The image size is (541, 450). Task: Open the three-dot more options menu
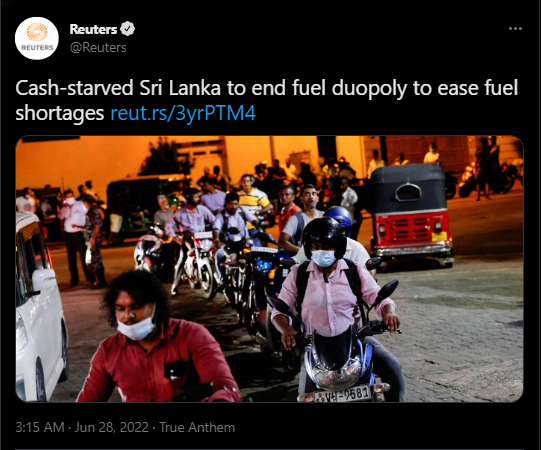(515, 29)
